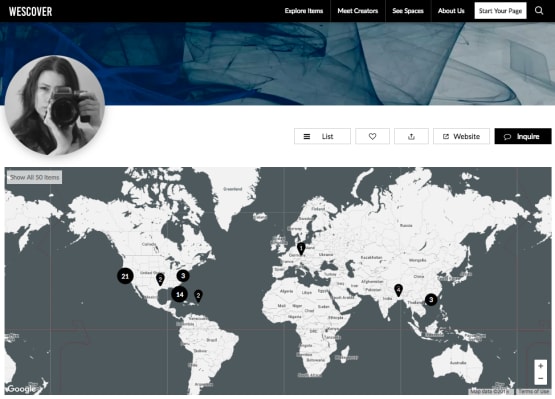Viewport: 555px width, 399px height.
Task: Open the search magnifier icon
Action: pos(539,11)
